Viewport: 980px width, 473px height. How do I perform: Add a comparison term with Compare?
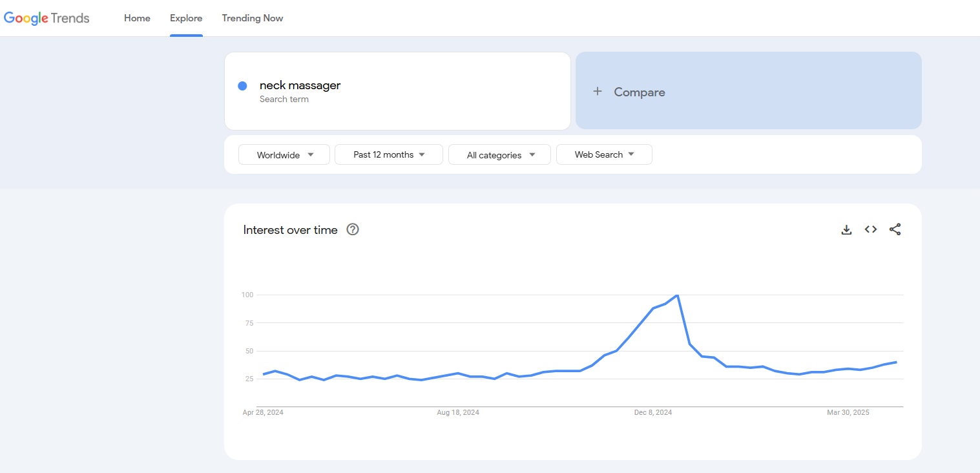(x=749, y=91)
